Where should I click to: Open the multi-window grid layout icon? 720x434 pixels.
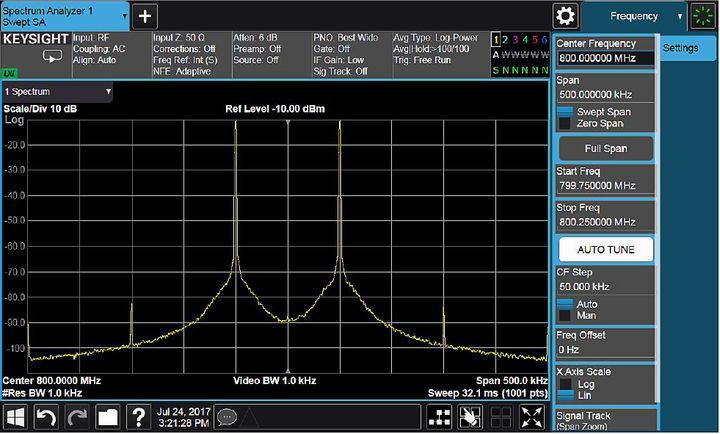click(438, 416)
